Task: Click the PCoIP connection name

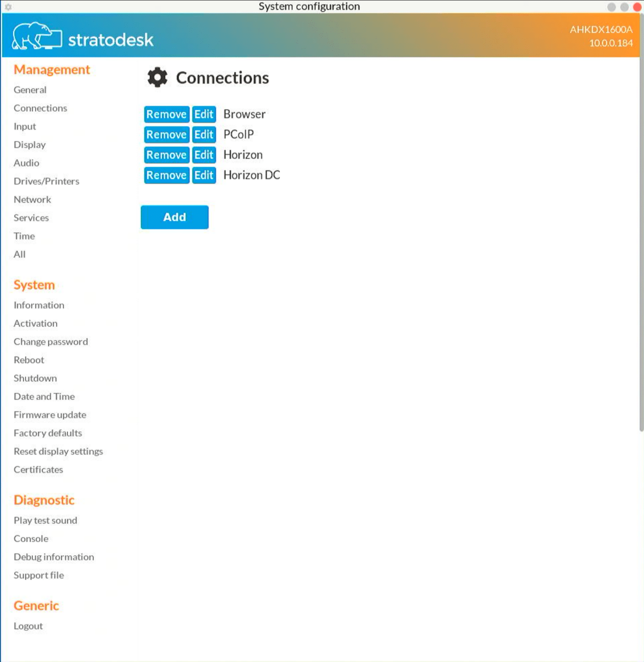Action: point(238,134)
